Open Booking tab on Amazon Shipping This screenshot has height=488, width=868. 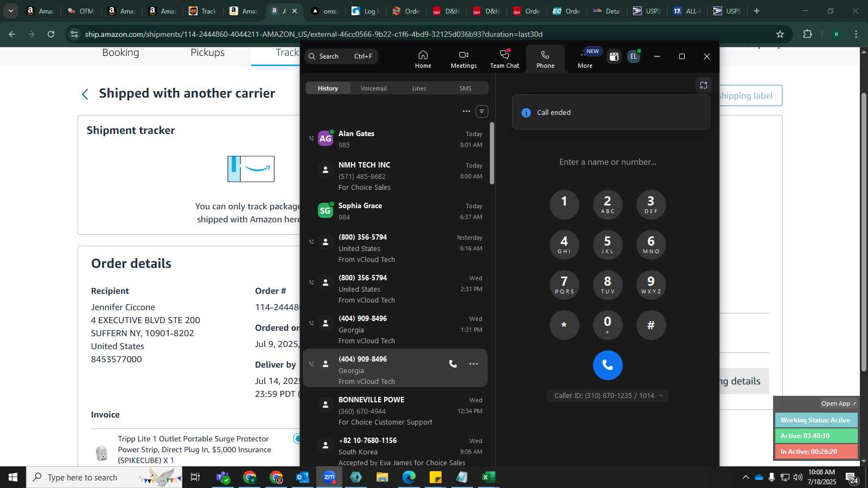[120, 53]
